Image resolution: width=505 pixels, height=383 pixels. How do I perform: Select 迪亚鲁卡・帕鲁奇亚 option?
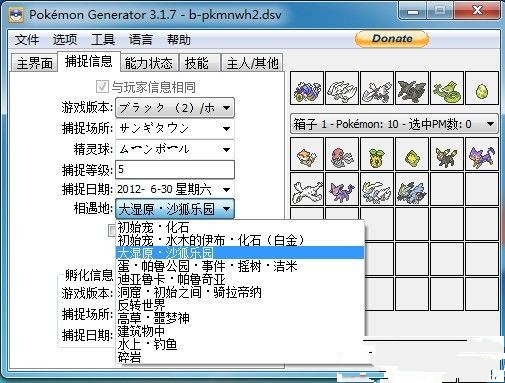coord(240,279)
